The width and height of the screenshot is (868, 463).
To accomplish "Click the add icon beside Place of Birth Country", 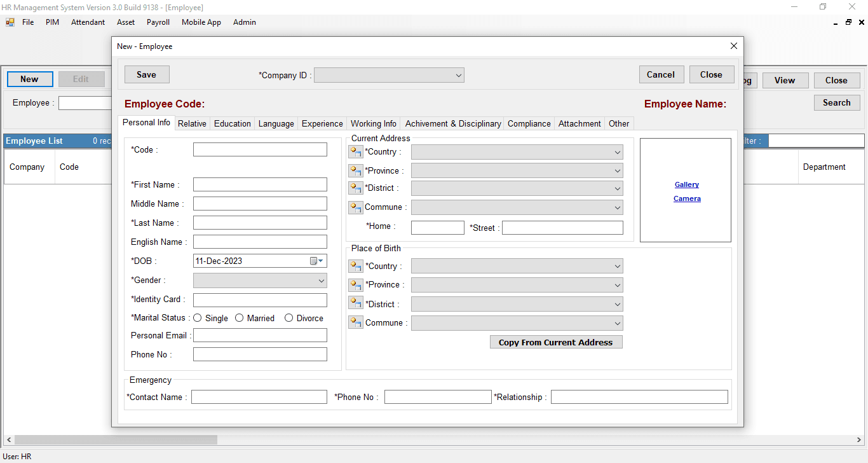I will pyautogui.click(x=356, y=266).
